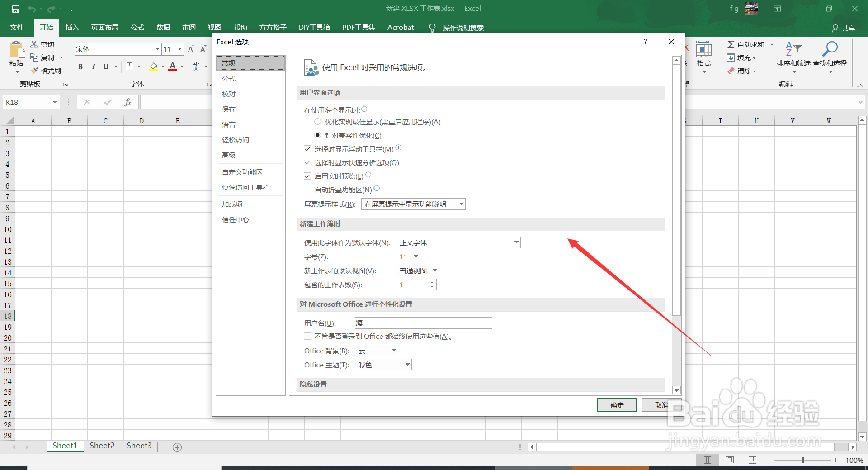Click the Save icon in title bar
This screenshot has height=470, width=868.
pyautogui.click(x=16, y=9)
